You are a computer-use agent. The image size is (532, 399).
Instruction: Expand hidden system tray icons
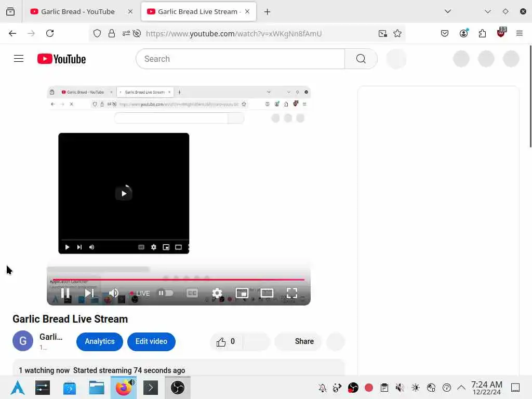[461, 388]
